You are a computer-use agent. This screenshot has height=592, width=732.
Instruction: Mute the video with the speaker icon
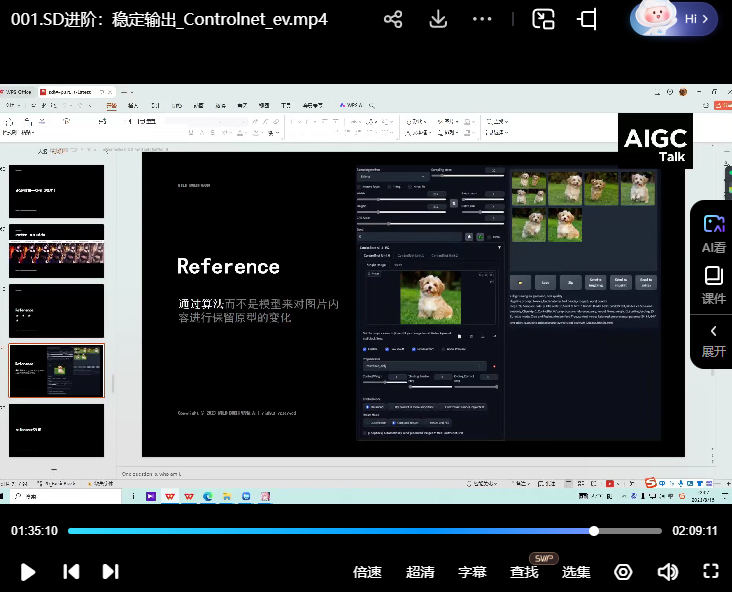tap(667, 572)
